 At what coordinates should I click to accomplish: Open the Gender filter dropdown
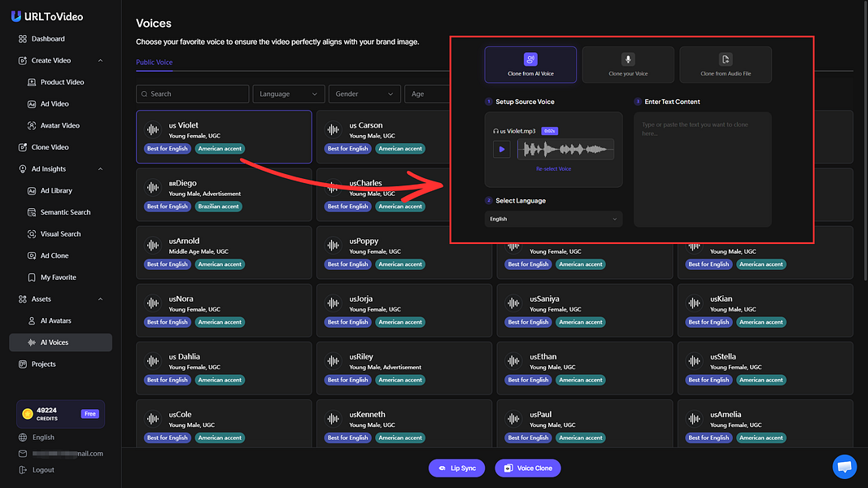[364, 94]
